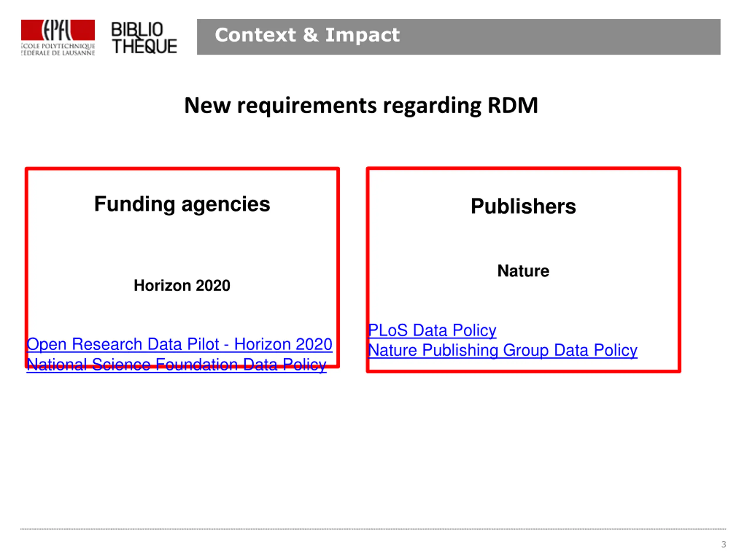Open the PLoS Data Policy link
The image size is (747, 560).
point(432,330)
